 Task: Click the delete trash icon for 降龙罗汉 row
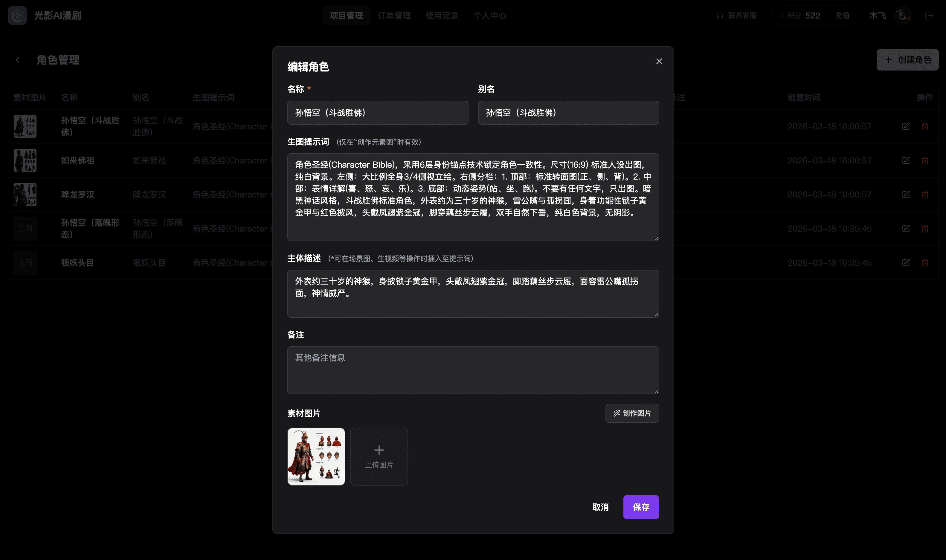tap(925, 194)
